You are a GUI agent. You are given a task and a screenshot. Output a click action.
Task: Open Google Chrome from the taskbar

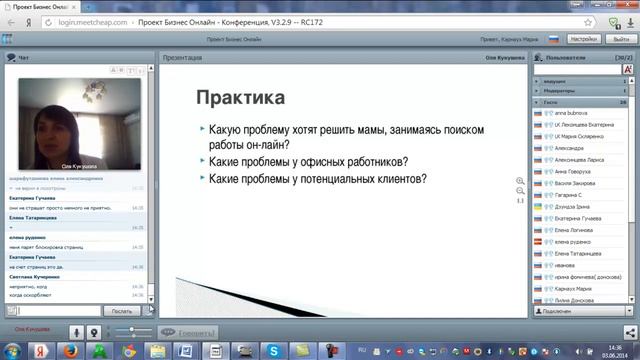[x=129, y=351]
